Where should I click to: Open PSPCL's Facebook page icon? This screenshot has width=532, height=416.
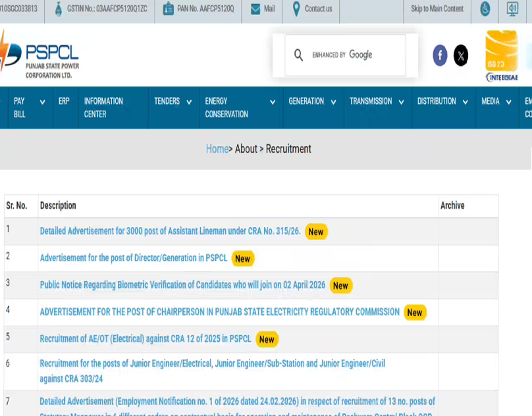coord(439,56)
